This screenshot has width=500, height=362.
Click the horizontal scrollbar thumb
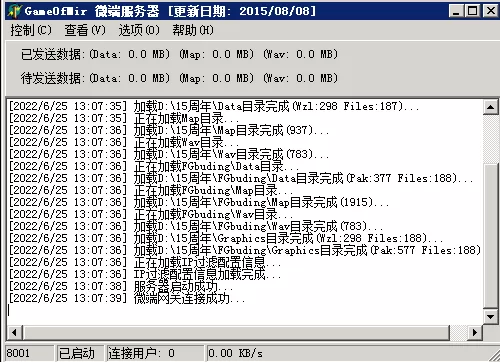click(x=236, y=332)
